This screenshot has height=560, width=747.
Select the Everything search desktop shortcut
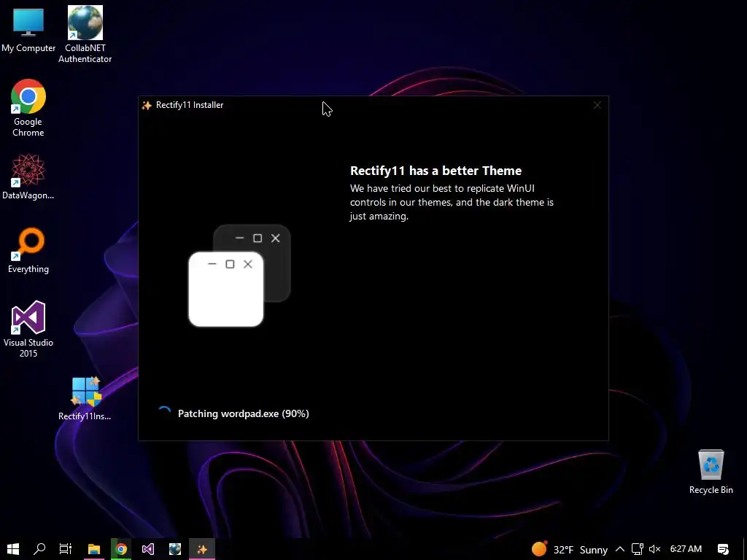pos(28,251)
